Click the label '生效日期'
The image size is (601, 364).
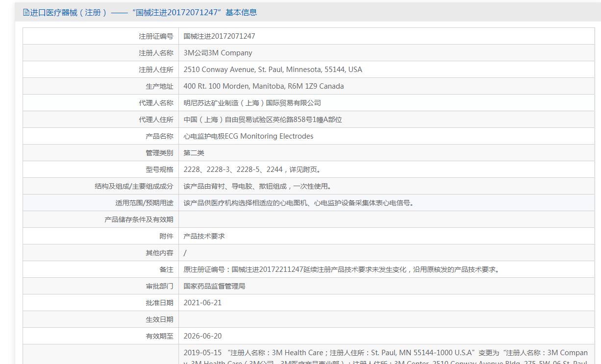point(159,319)
